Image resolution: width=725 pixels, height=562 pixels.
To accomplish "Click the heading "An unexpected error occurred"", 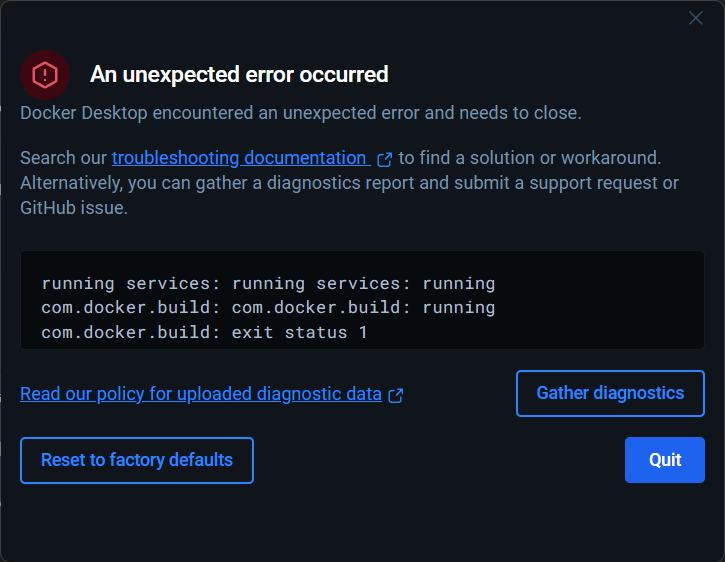I will 239,74.
